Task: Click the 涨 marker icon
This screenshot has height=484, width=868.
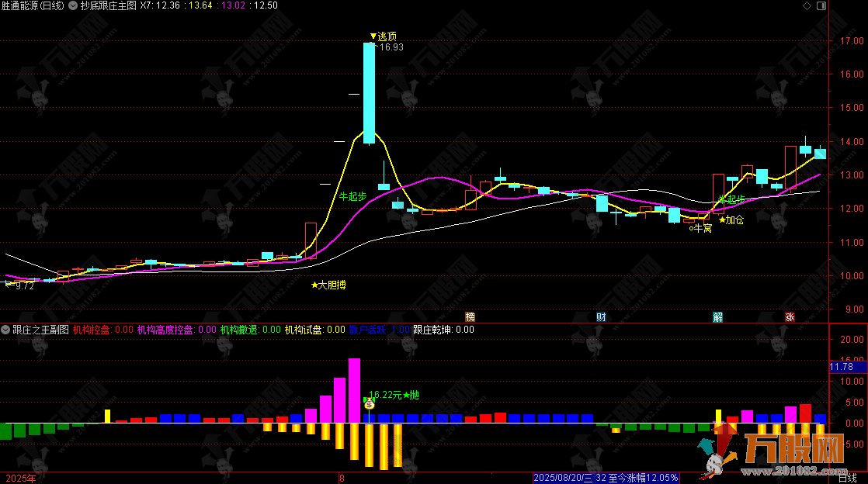Action: tap(790, 316)
